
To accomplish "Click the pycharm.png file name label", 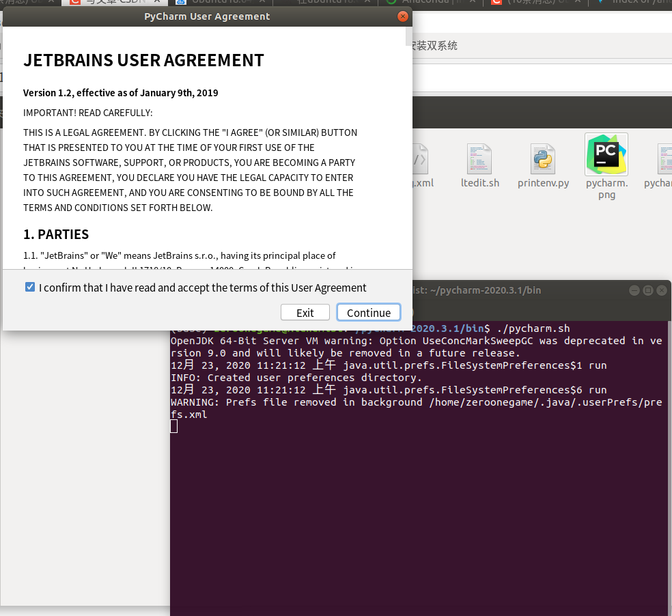I will tap(607, 188).
